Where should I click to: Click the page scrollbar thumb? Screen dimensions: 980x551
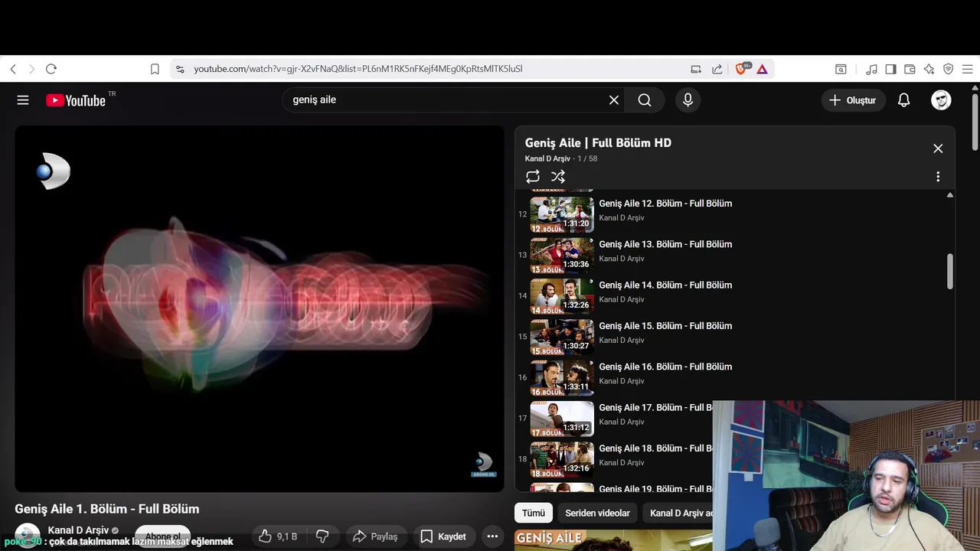[x=975, y=121]
